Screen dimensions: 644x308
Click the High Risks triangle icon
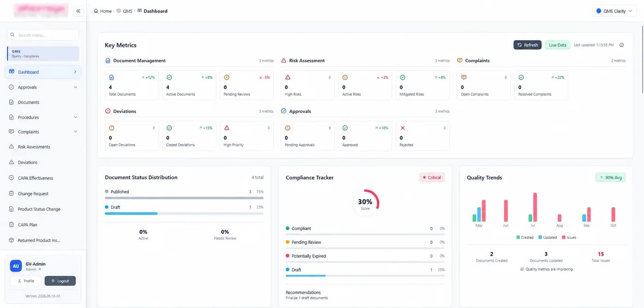point(287,77)
